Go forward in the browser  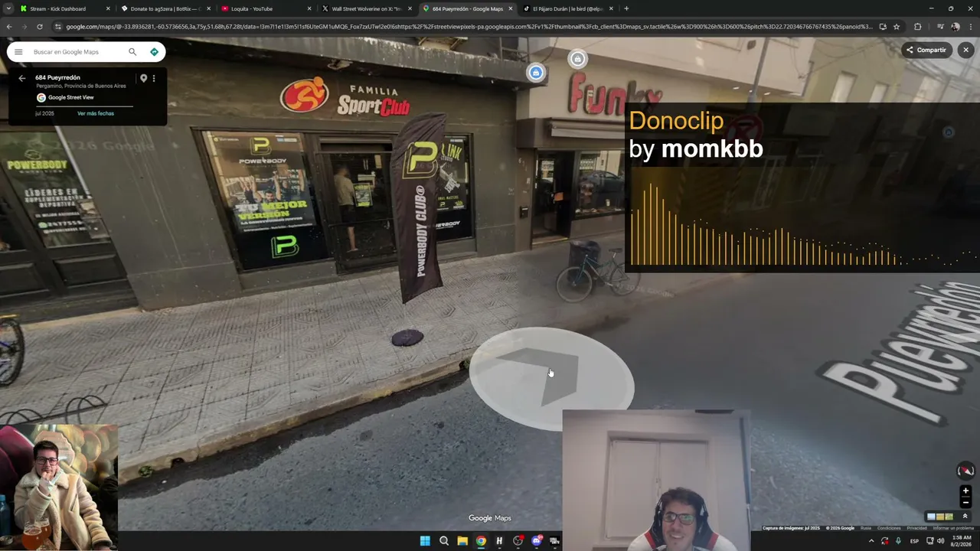(24, 27)
